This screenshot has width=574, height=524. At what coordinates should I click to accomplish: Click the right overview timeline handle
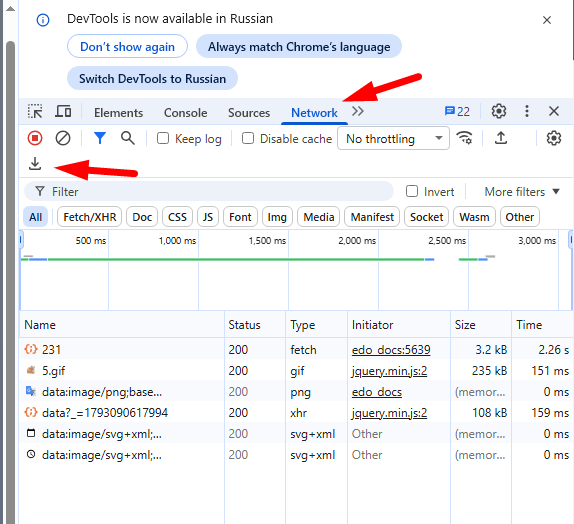pyautogui.click(x=571, y=240)
